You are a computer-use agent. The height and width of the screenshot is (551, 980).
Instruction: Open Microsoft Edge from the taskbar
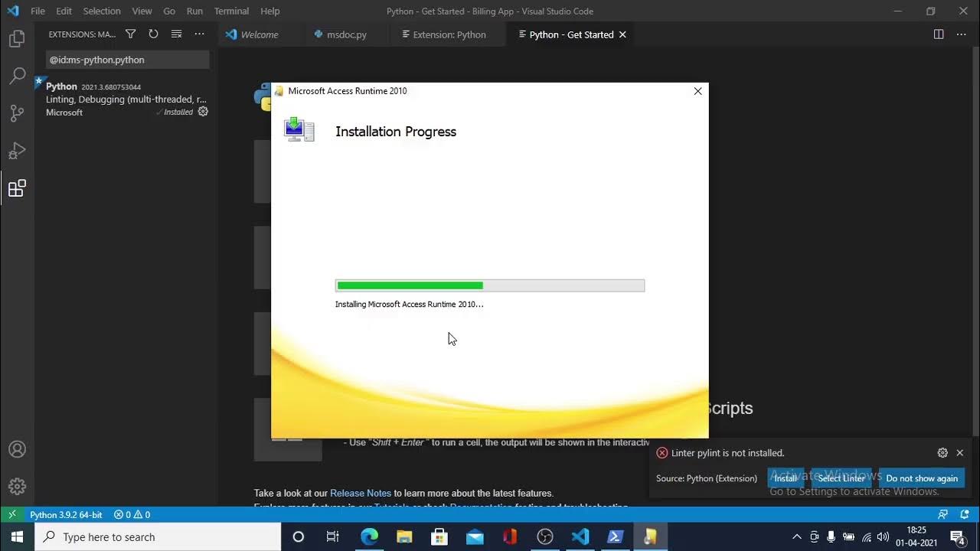point(369,536)
